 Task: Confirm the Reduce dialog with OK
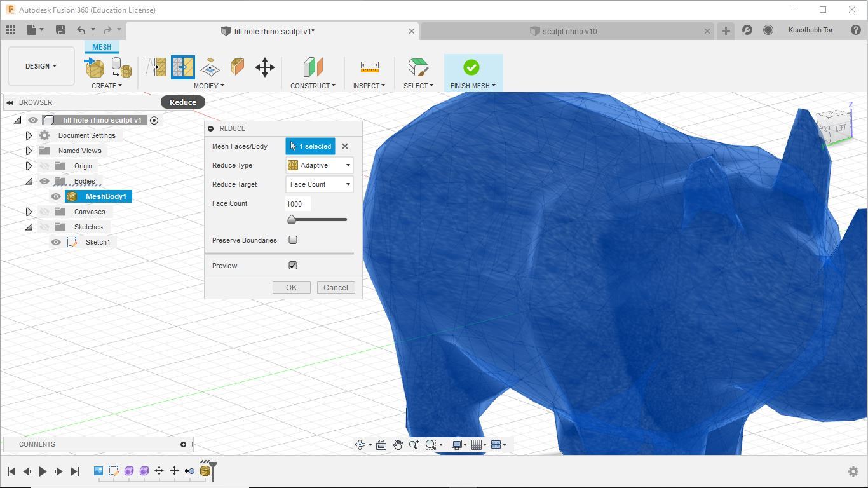[x=291, y=288]
